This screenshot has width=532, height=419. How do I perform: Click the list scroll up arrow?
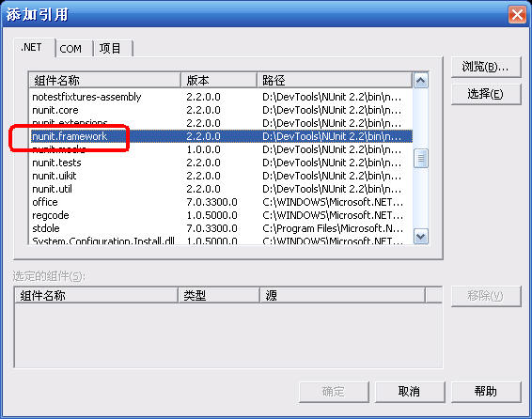point(421,81)
